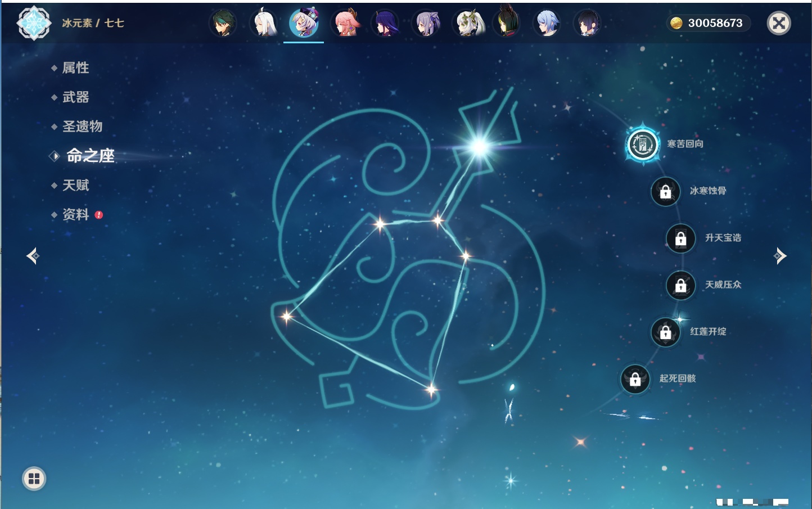Click the Cryo element emblem icon
This screenshot has height=509, width=812.
(x=34, y=23)
